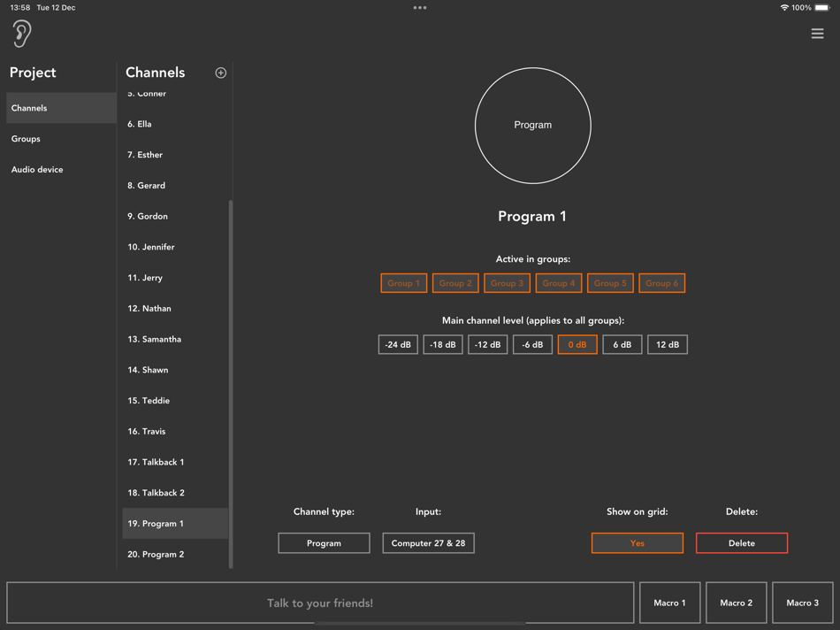The width and height of the screenshot is (840, 630).
Task: Tap the ear logo icon
Action: [x=22, y=34]
